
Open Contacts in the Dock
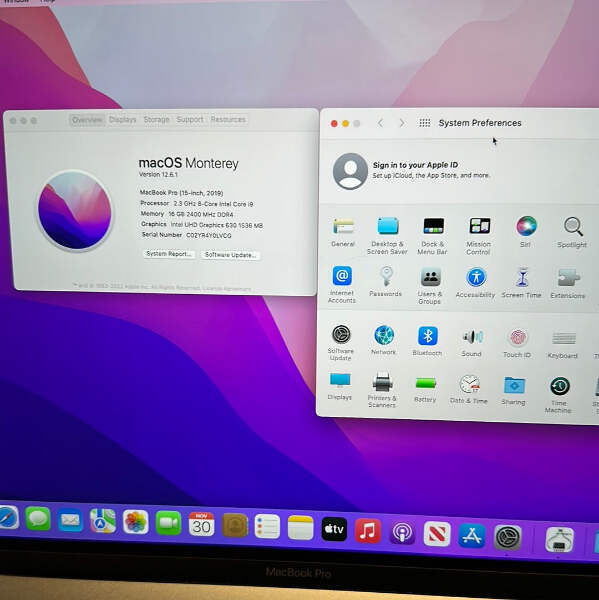[235, 525]
